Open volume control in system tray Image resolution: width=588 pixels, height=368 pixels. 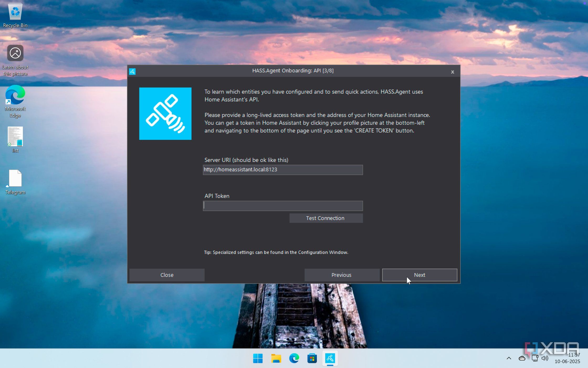point(545,358)
